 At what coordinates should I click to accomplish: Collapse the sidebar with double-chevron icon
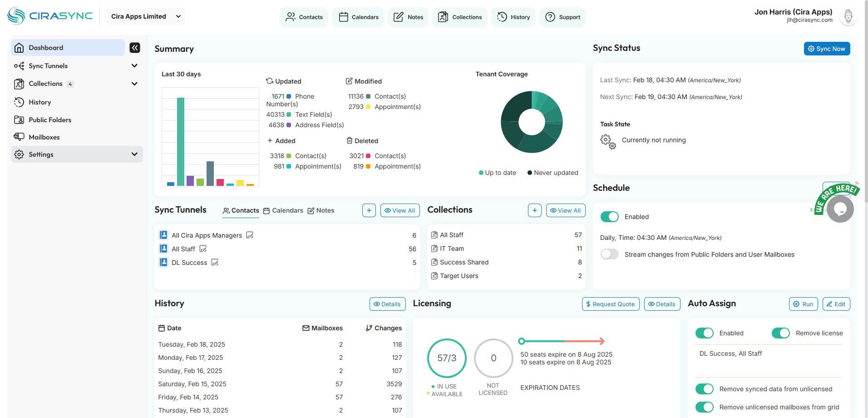click(135, 48)
